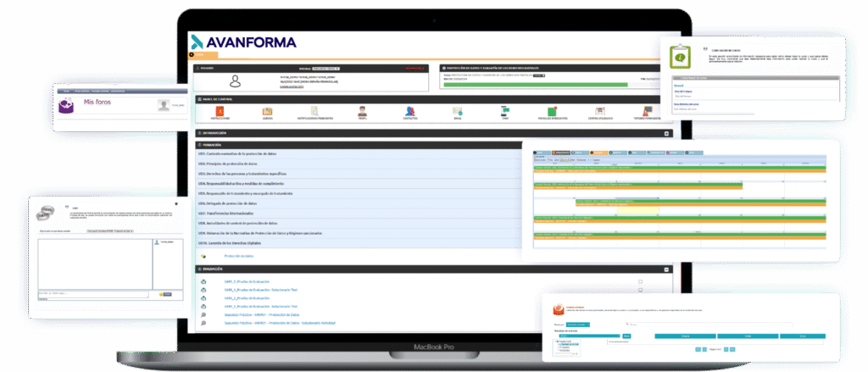Open the Contactos icon
868x372 pixels.
click(410, 111)
